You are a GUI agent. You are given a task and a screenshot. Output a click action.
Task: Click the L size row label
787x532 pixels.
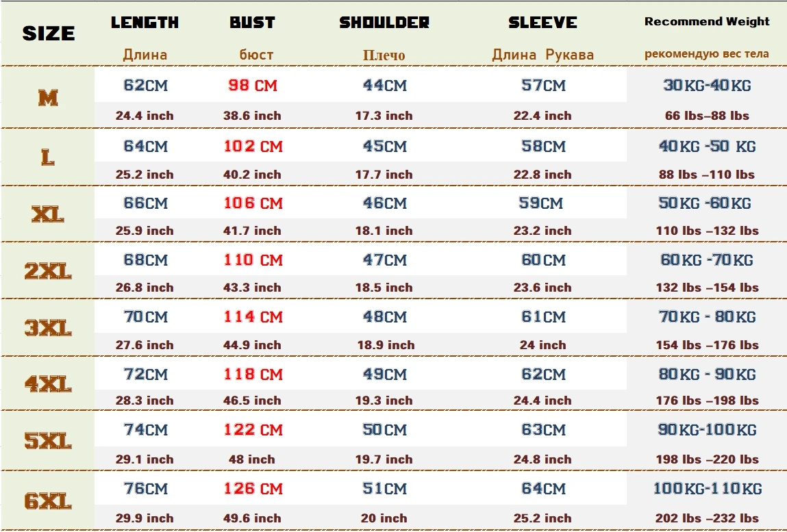48,158
